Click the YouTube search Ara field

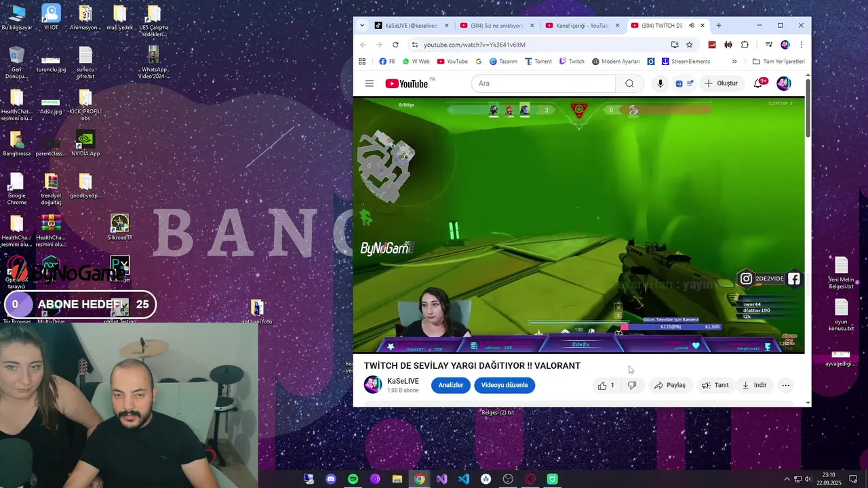(543, 83)
